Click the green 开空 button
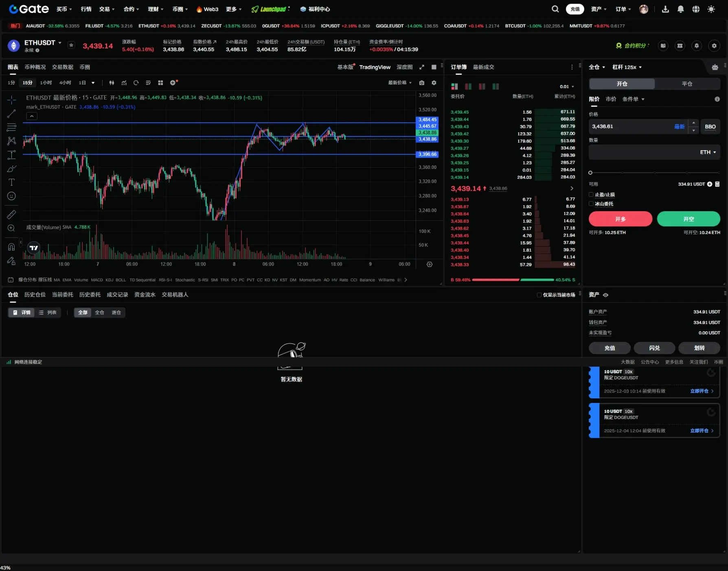The image size is (728, 571). pos(689,219)
